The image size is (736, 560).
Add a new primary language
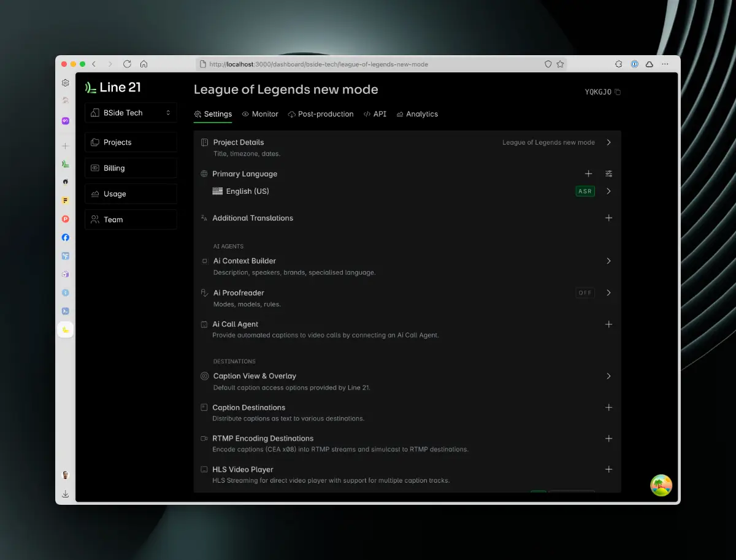(588, 174)
